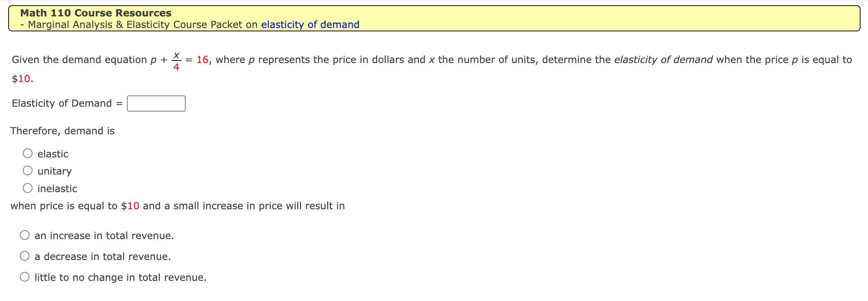Open the "elasticity of demand" link
Viewport: 868px width, 301px height.
click(x=310, y=24)
